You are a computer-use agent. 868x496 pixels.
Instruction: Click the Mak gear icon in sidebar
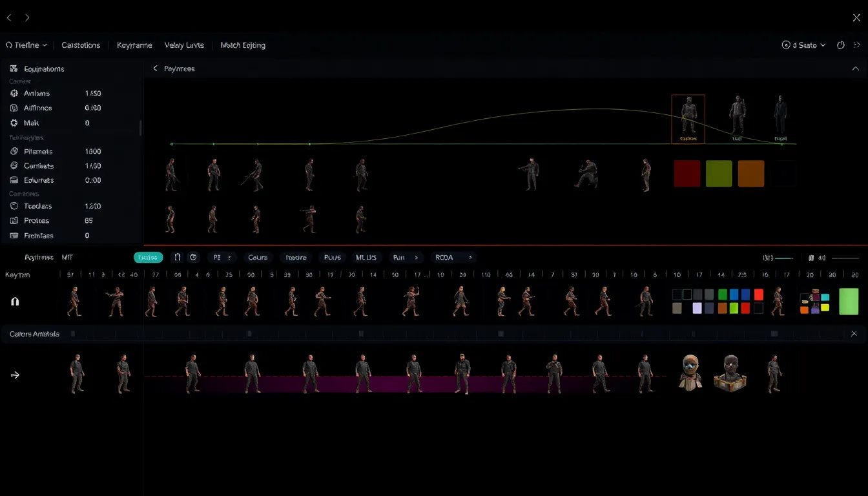coord(14,123)
